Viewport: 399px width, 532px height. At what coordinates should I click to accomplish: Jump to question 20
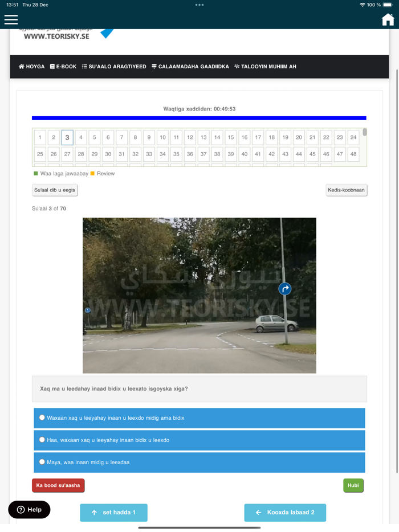pos(299,137)
